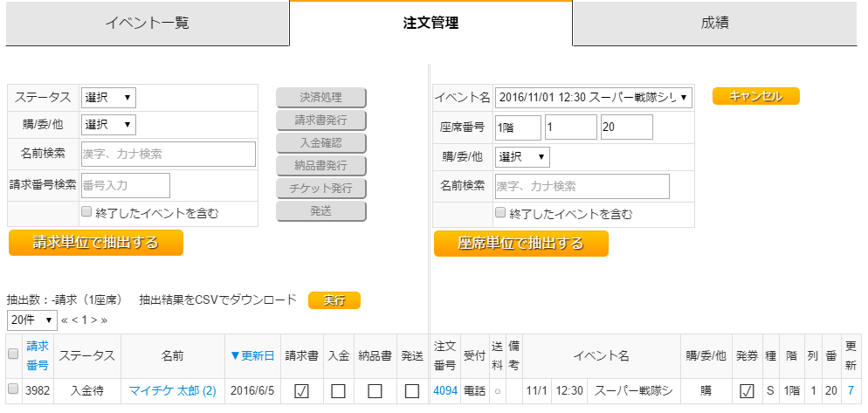Open the 20件 page size dropdown
Image resolution: width=868 pixels, height=413 pixels.
32,319
